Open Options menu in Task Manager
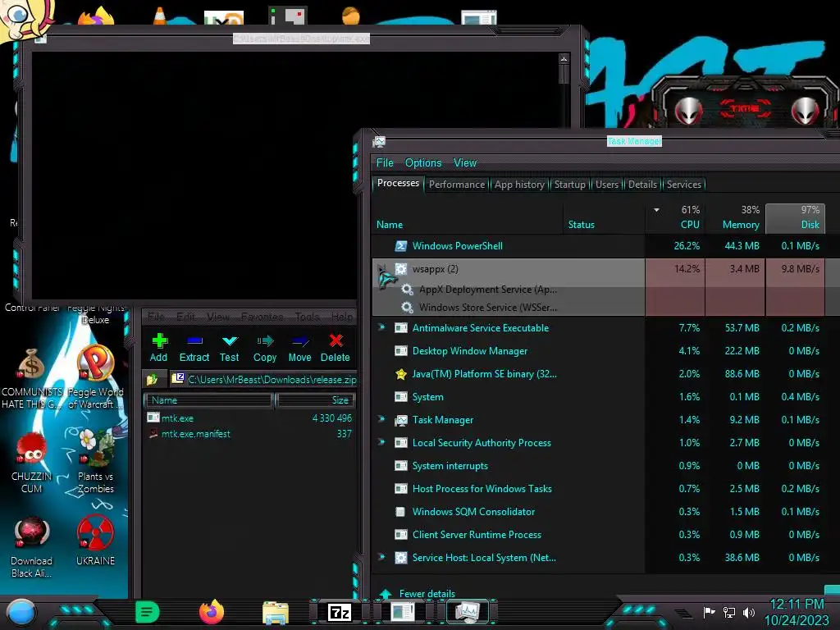The width and height of the screenshot is (840, 630). click(x=423, y=163)
